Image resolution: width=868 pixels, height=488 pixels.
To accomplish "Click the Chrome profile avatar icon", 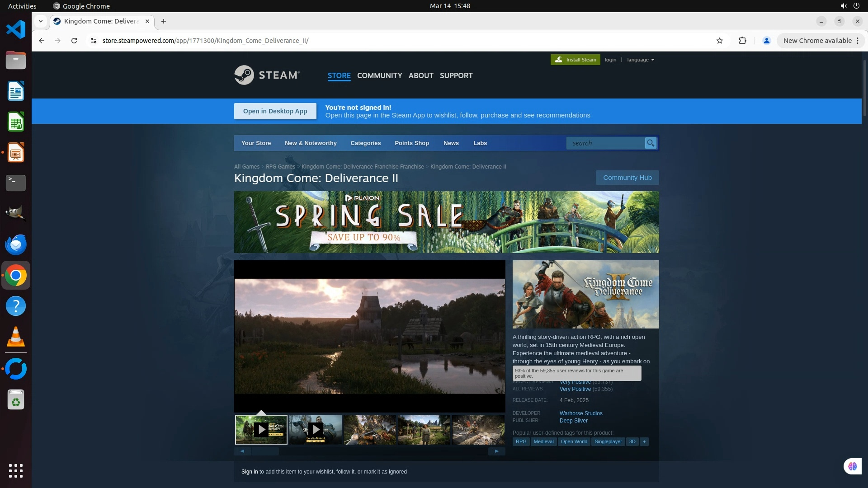I will click(766, 41).
